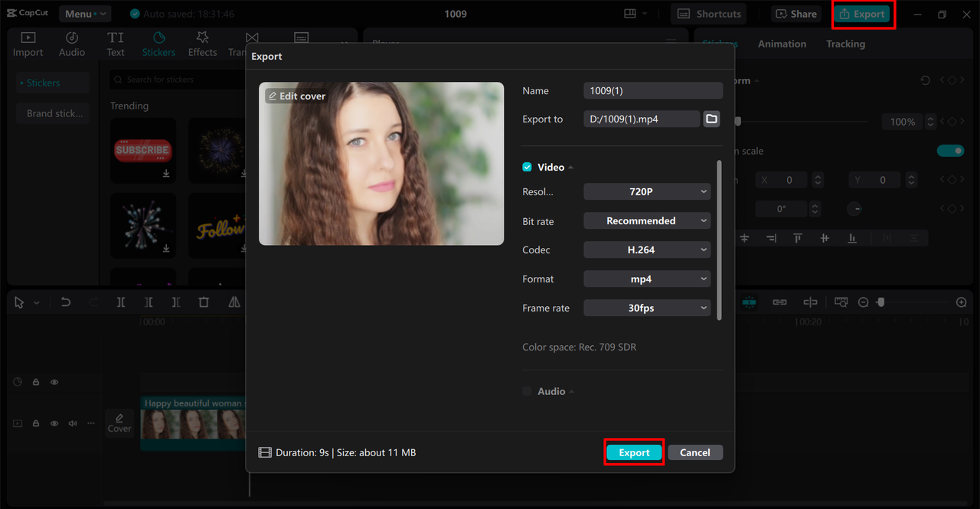Click Edit cover on preview thumbnail
The image size is (980, 509).
(x=297, y=96)
